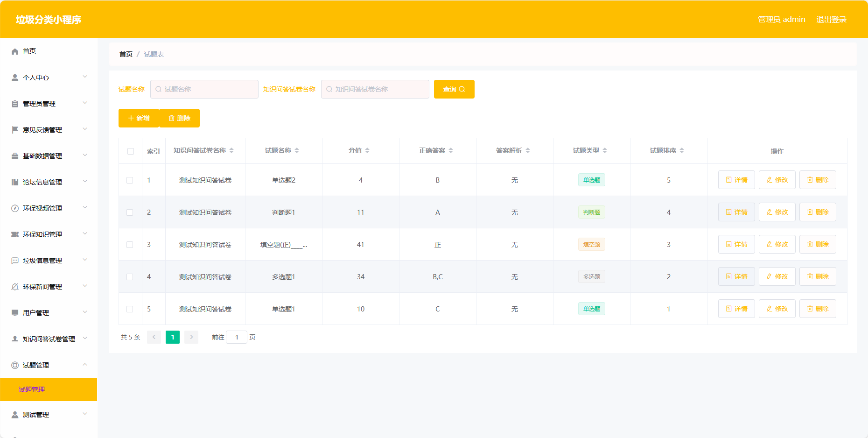Select page 1 in pagination
868x438 pixels.
173,337
